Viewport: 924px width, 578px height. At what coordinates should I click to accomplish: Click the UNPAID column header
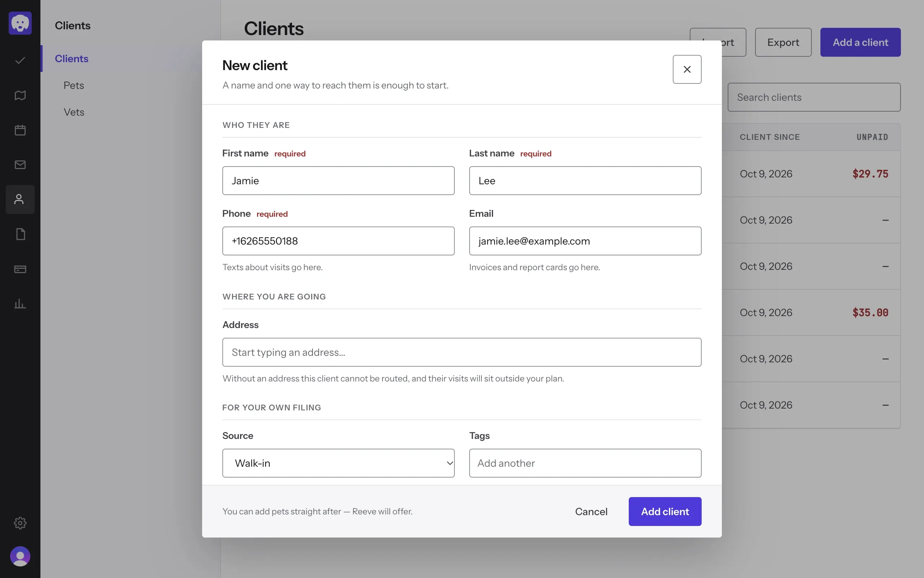pyautogui.click(x=872, y=137)
